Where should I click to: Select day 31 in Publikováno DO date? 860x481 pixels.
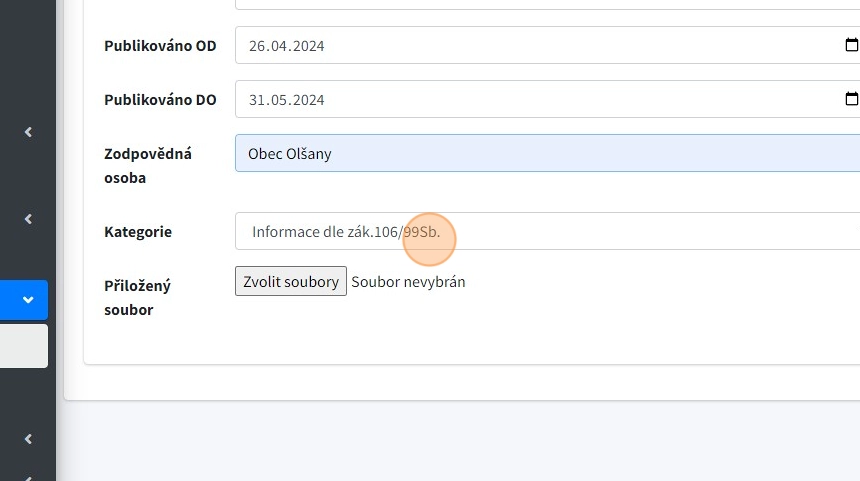click(258, 100)
